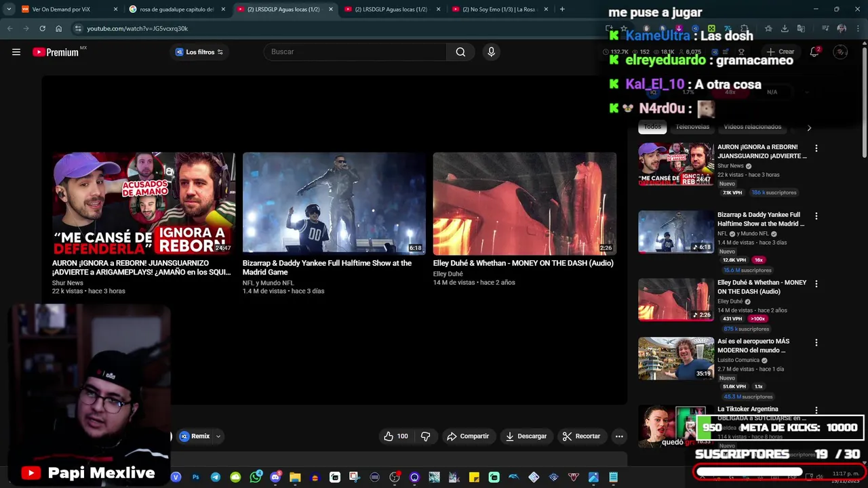The width and height of the screenshot is (868, 488).
Task: Click the browser address bar URL
Action: click(137, 28)
